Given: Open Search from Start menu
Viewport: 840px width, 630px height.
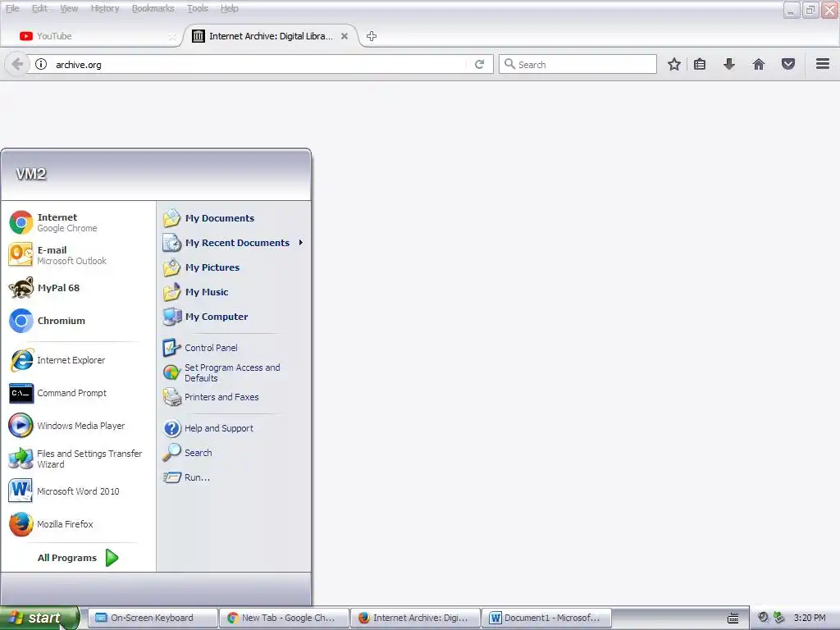Looking at the screenshot, I should tap(234, 453).
